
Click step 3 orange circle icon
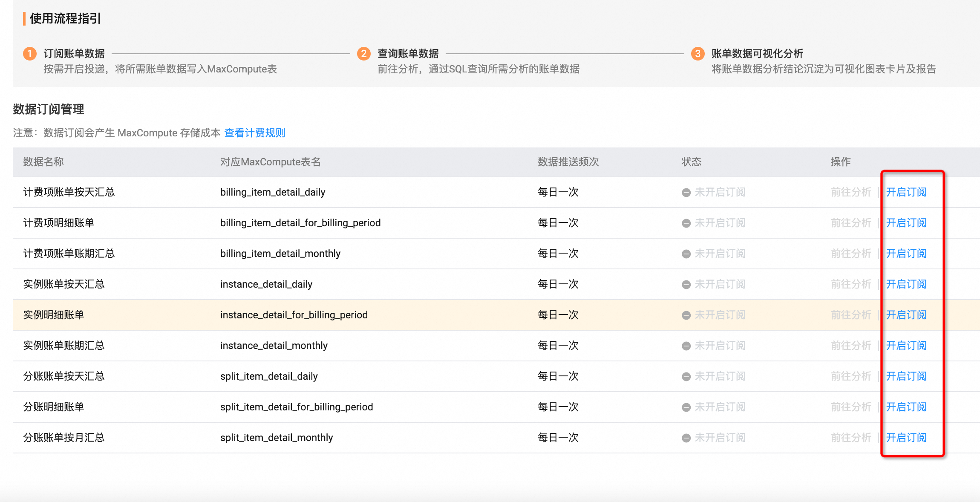coord(698,54)
